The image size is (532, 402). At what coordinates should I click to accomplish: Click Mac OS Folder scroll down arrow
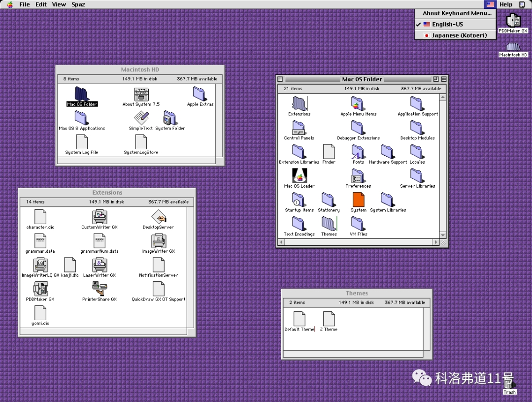click(443, 235)
